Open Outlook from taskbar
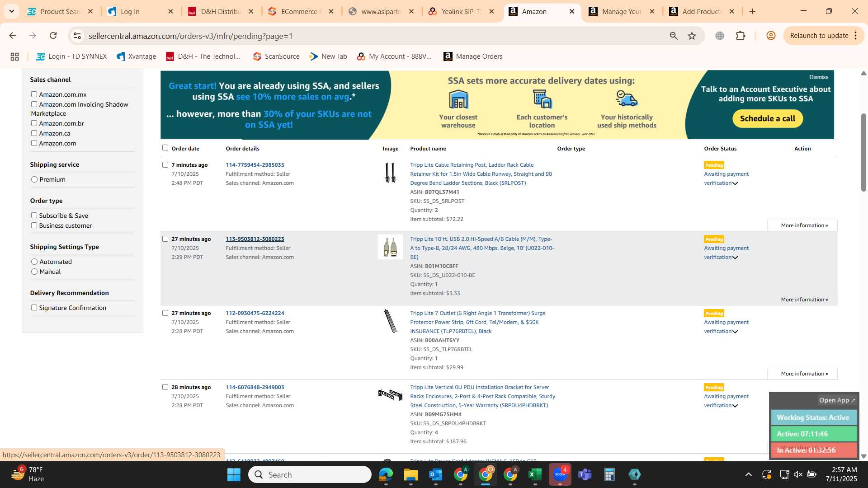 [x=435, y=474]
